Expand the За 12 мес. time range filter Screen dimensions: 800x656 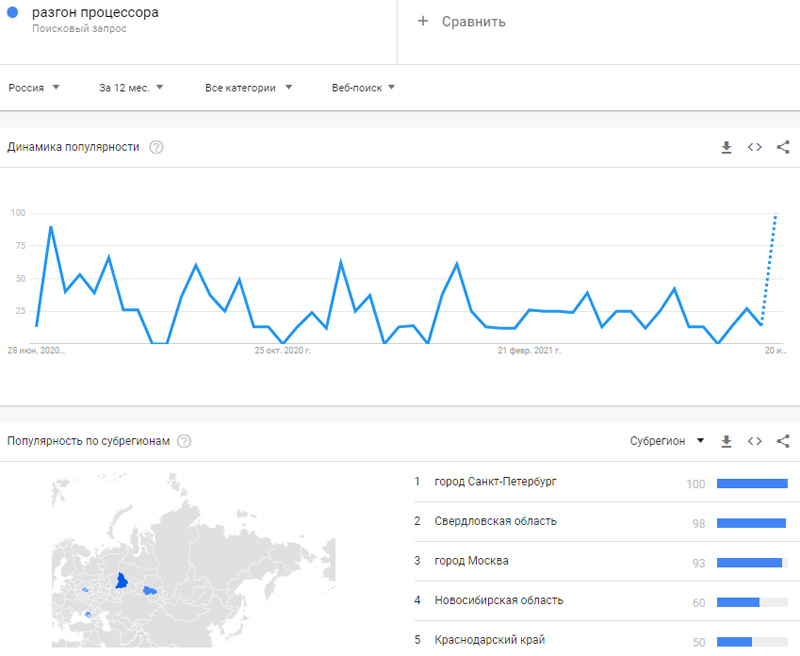coord(131,88)
